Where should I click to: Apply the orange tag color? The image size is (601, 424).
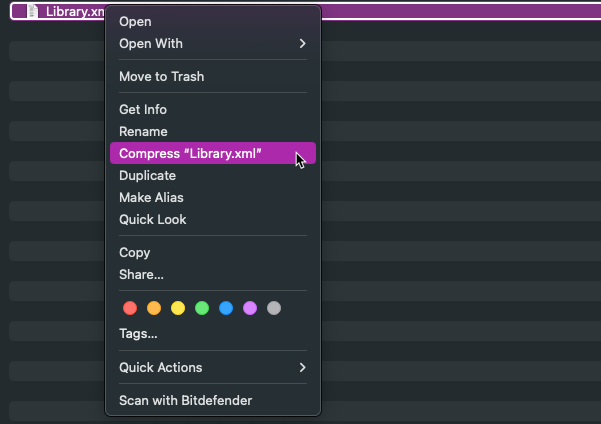click(x=154, y=308)
